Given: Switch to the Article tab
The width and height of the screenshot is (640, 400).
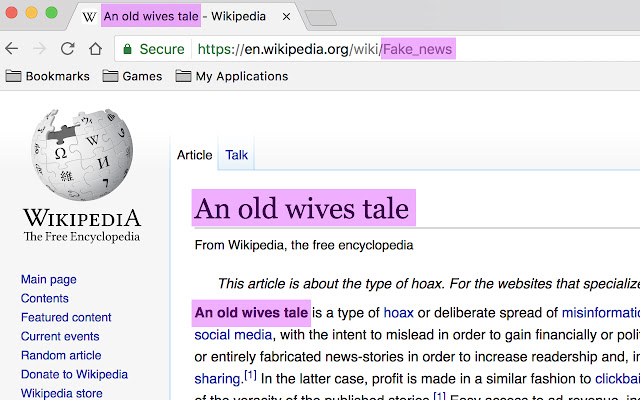Looking at the screenshot, I should (x=195, y=155).
